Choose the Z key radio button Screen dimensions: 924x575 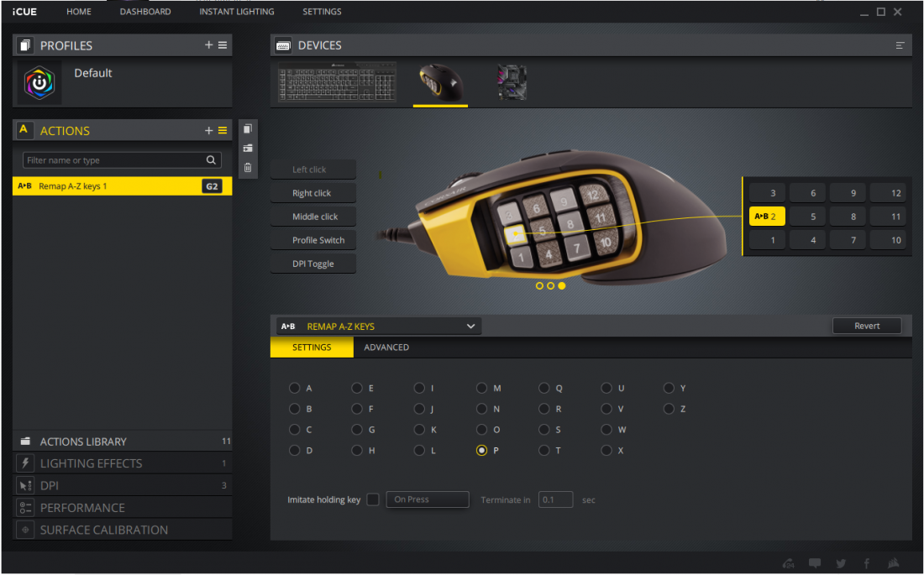click(x=669, y=409)
